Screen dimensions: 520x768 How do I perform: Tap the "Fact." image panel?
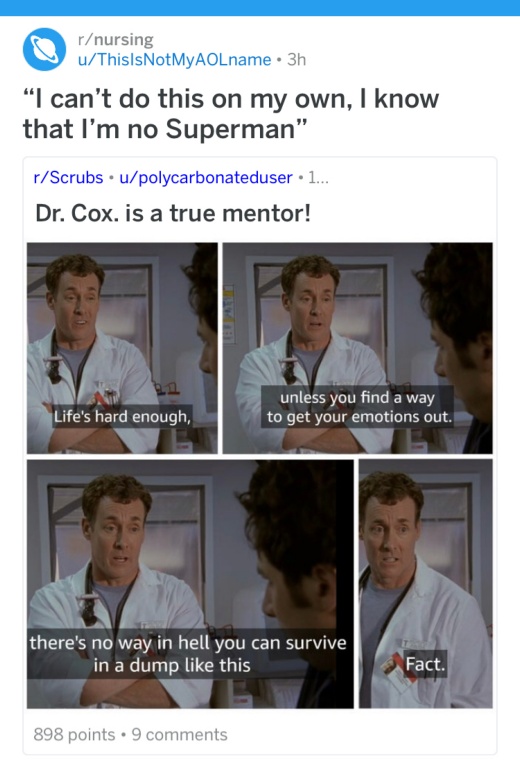[425, 584]
